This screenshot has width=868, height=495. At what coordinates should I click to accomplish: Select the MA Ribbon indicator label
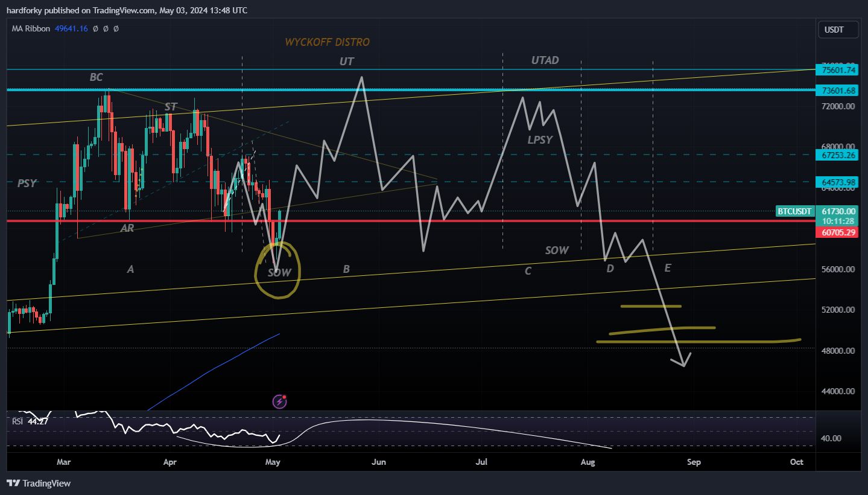tap(31, 28)
